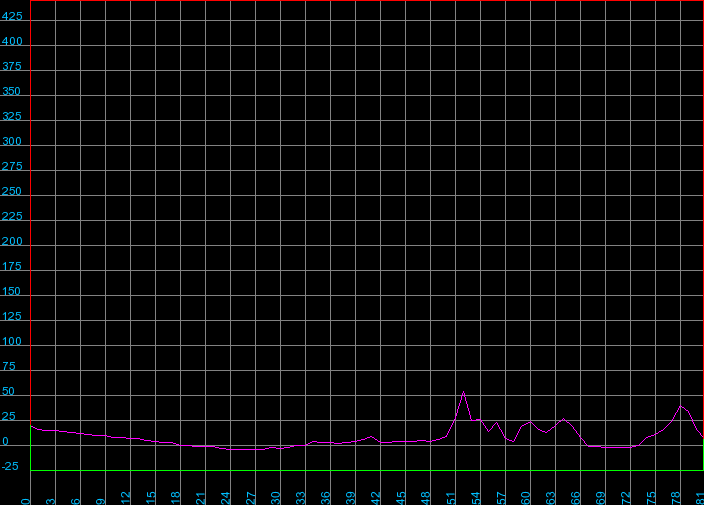Click the 75 label on the horizontal axis
Screen dimensions: 704x505
point(651,498)
